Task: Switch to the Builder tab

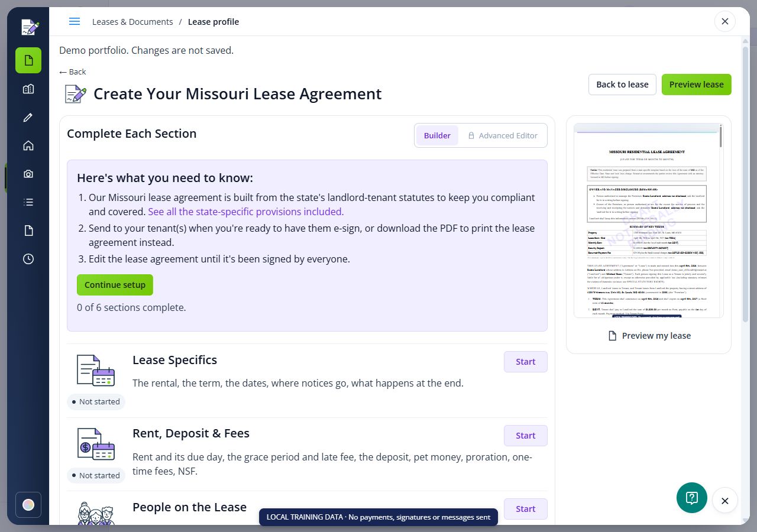Action: coord(437,135)
